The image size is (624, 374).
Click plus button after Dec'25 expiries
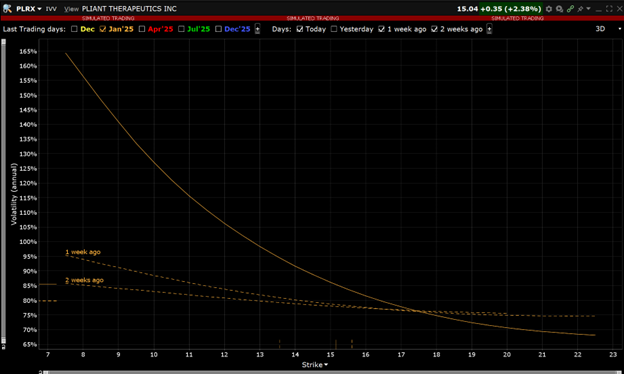pyautogui.click(x=257, y=29)
